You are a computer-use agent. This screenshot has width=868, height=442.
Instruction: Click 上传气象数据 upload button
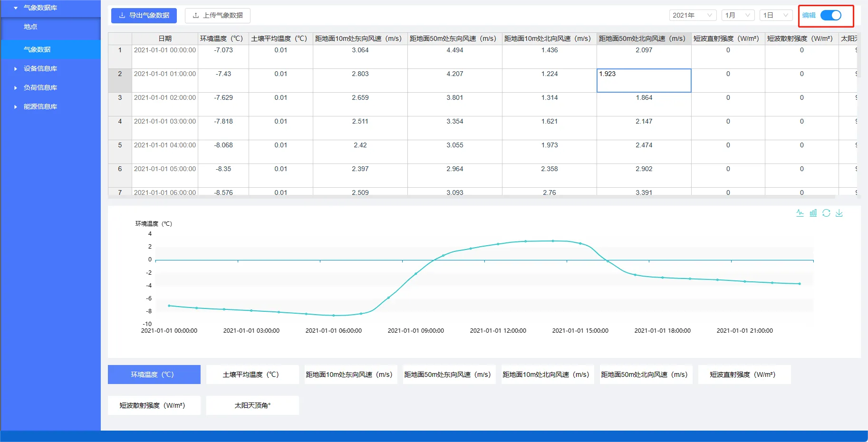(218, 15)
